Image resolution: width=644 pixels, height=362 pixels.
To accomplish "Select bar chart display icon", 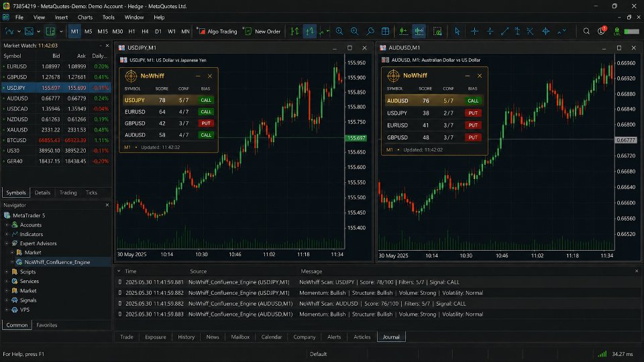I will pos(294,32).
